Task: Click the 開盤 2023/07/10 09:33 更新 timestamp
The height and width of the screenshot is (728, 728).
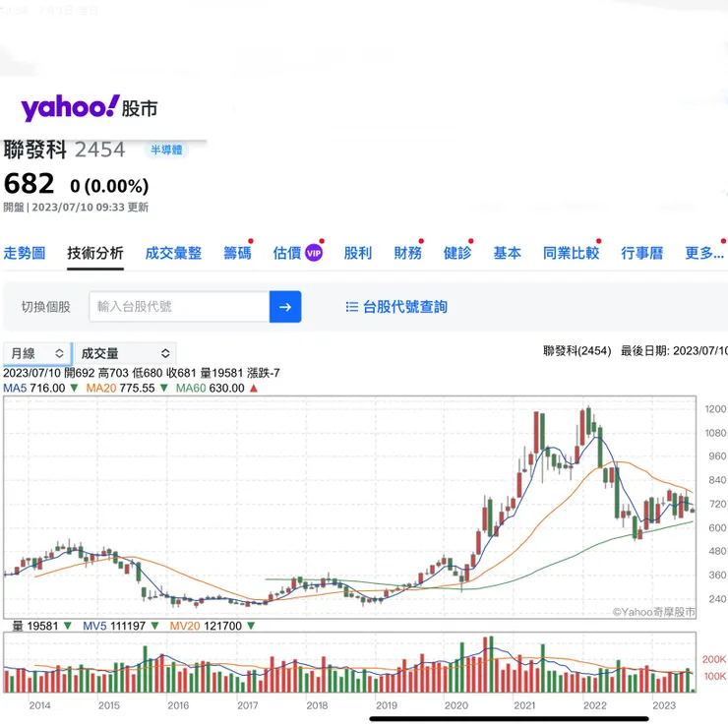Action: point(76,207)
